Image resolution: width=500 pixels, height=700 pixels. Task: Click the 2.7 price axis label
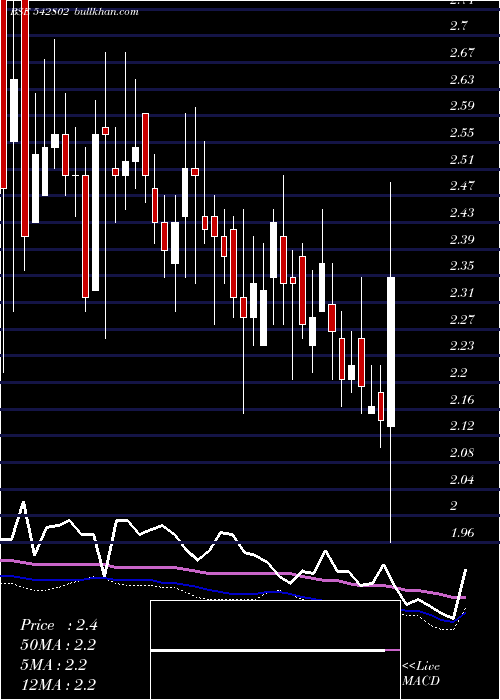[458, 25]
